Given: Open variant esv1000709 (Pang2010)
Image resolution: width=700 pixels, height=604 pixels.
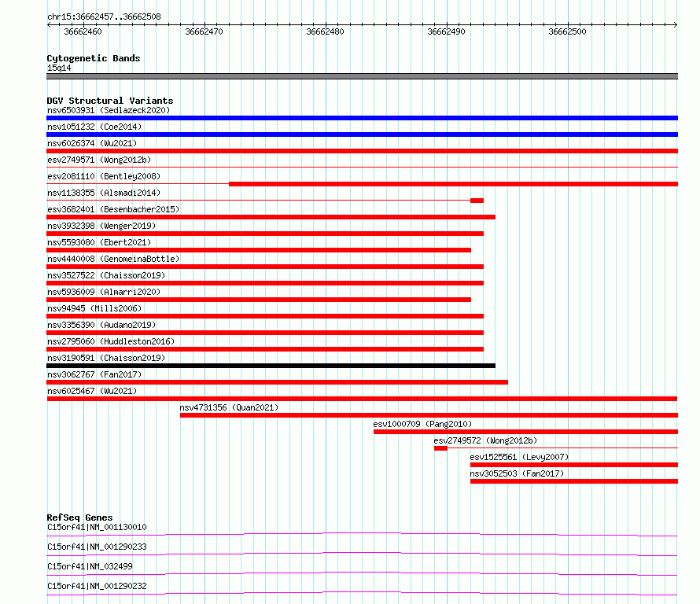Looking at the screenshot, I should pyautogui.click(x=422, y=424).
